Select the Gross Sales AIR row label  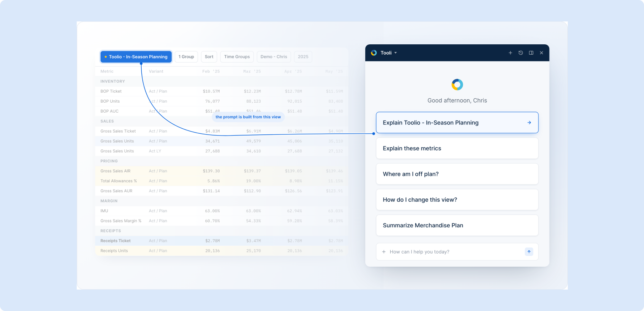(116, 171)
